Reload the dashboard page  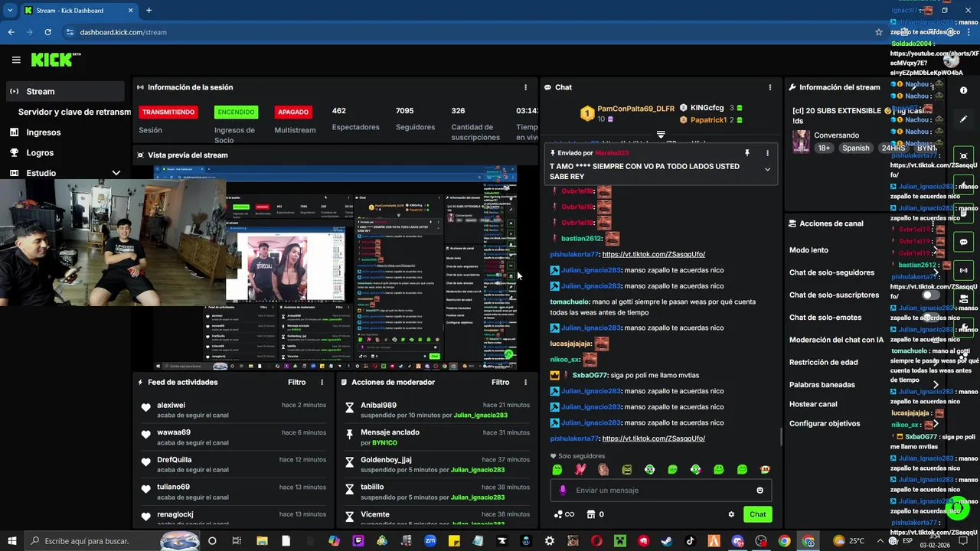[x=48, y=32]
